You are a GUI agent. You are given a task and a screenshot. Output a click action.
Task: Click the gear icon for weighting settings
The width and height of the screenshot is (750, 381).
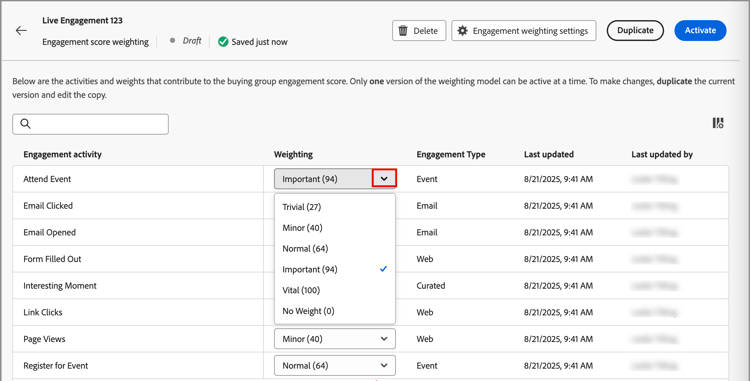(x=462, y=31)
